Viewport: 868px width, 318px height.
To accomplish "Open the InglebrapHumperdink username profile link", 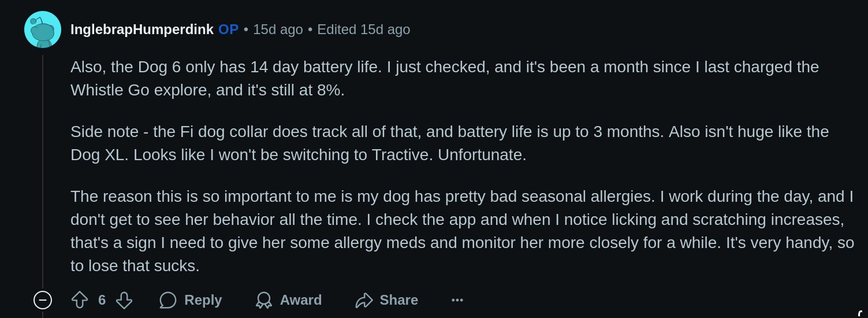I will 142,29.
